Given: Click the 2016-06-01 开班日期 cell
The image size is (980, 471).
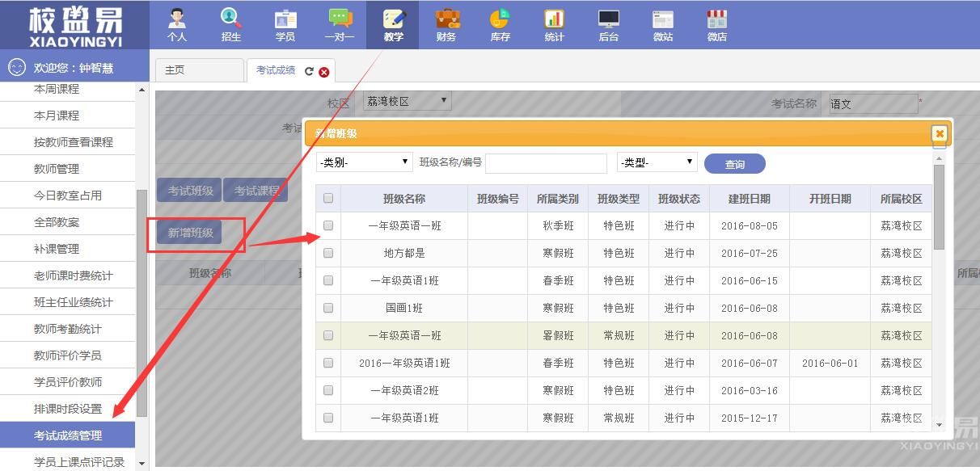Looking at the screenshot, I should [830, 363].
